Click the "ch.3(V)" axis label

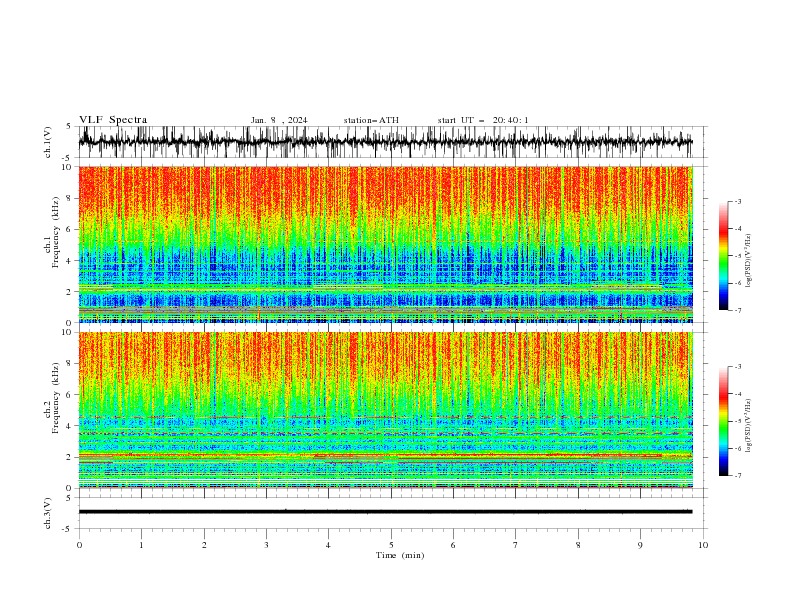coord(48,513)
